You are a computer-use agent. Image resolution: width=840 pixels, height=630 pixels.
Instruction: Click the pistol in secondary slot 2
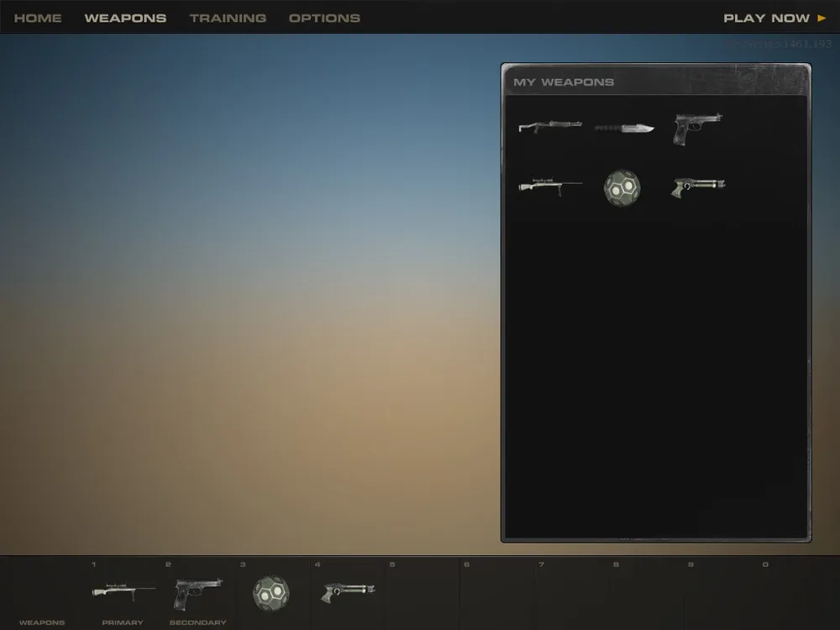click(x=197, y=593)
